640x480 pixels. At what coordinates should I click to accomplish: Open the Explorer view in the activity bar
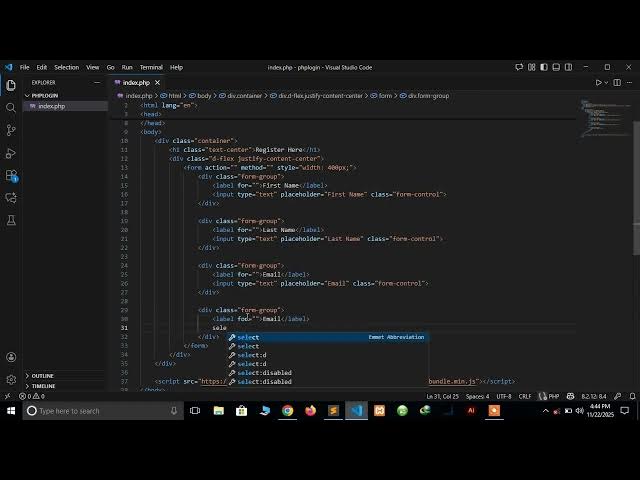(x=11, y=85)
